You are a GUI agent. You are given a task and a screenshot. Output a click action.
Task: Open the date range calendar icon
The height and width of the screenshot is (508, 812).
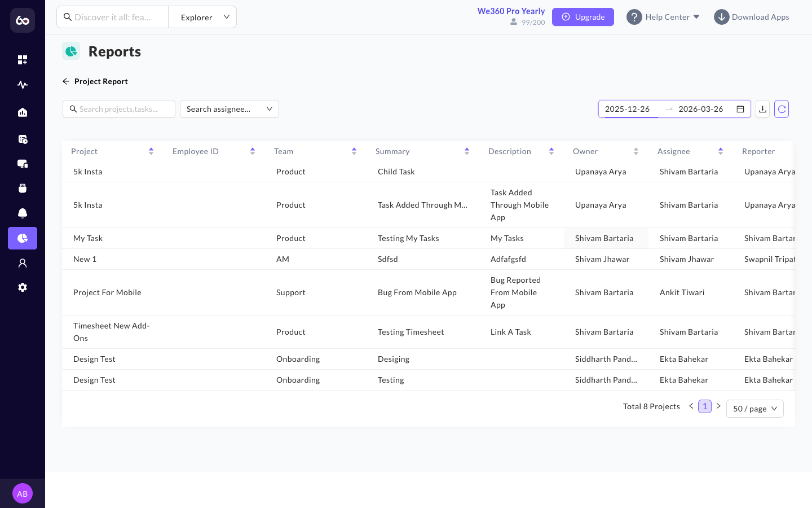click(x=740, y=109)
